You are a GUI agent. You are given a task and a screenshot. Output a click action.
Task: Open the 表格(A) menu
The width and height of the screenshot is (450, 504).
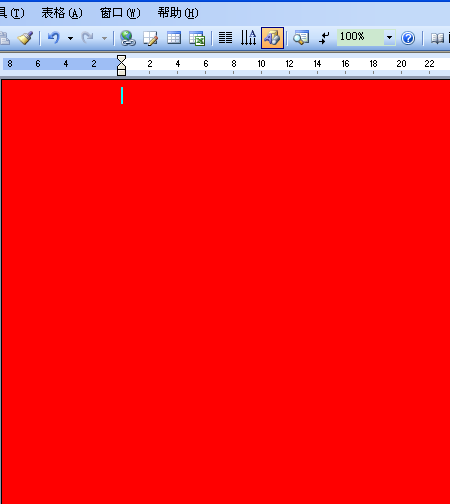[x=62, y=13]
